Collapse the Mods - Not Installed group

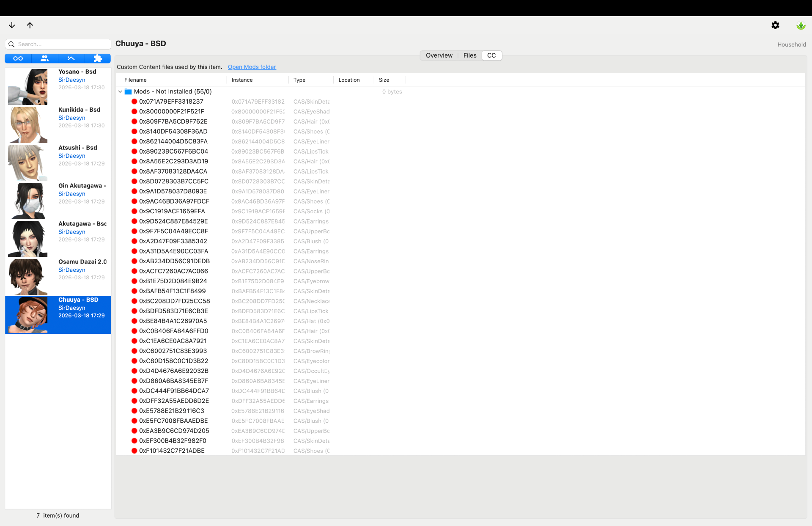pyautogui.click(x=120, y=91)
